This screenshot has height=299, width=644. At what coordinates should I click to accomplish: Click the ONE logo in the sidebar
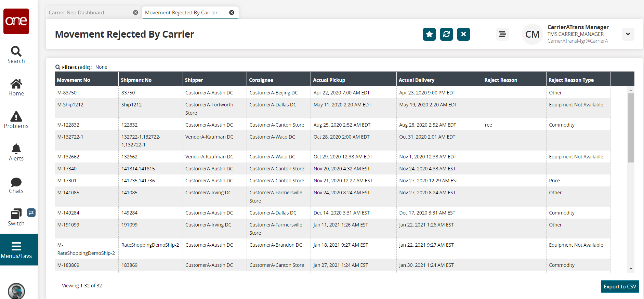pos(16,21)
